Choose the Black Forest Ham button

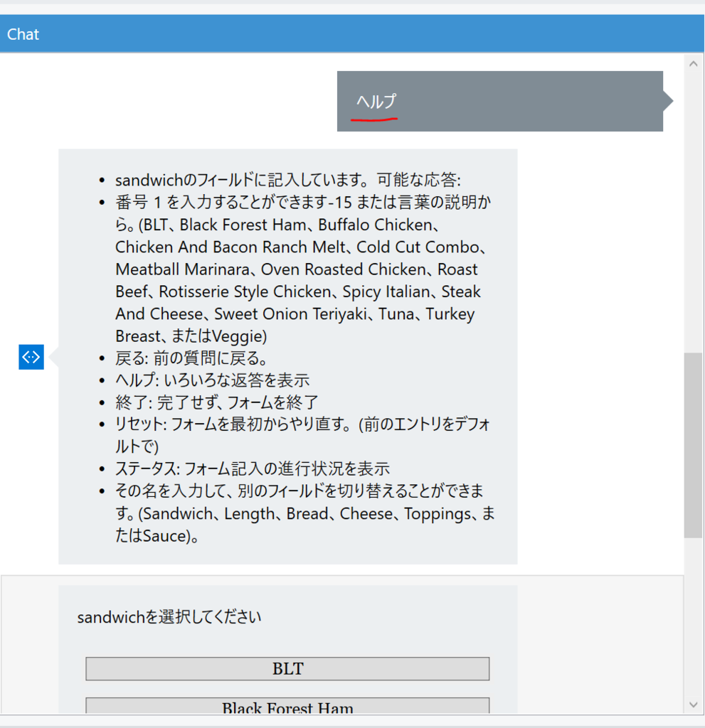pos(287,706)
